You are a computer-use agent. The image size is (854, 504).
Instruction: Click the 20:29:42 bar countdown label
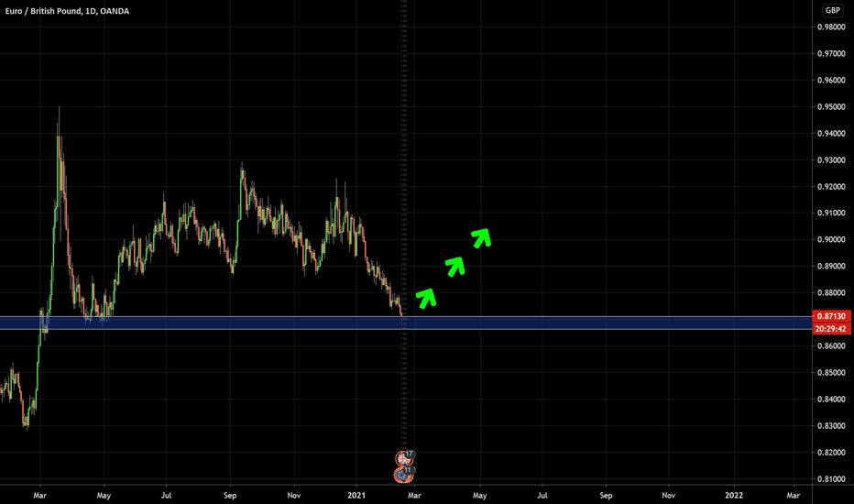click(831, 329)
